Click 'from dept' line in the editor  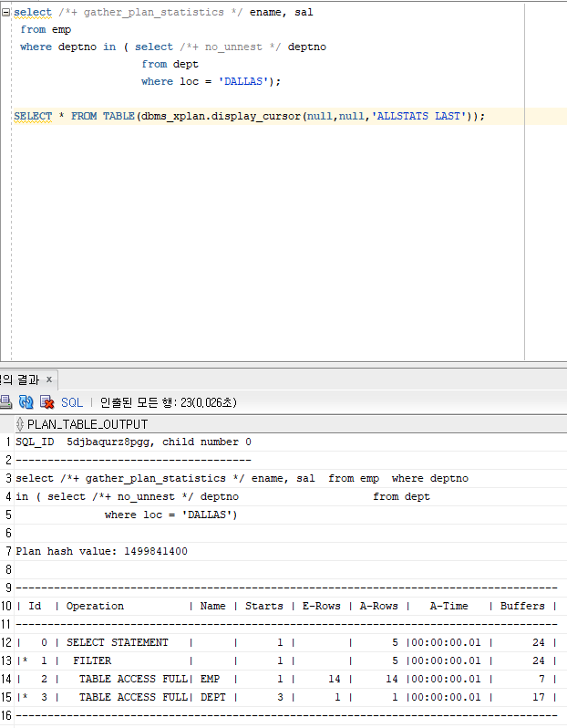point(170,64)
